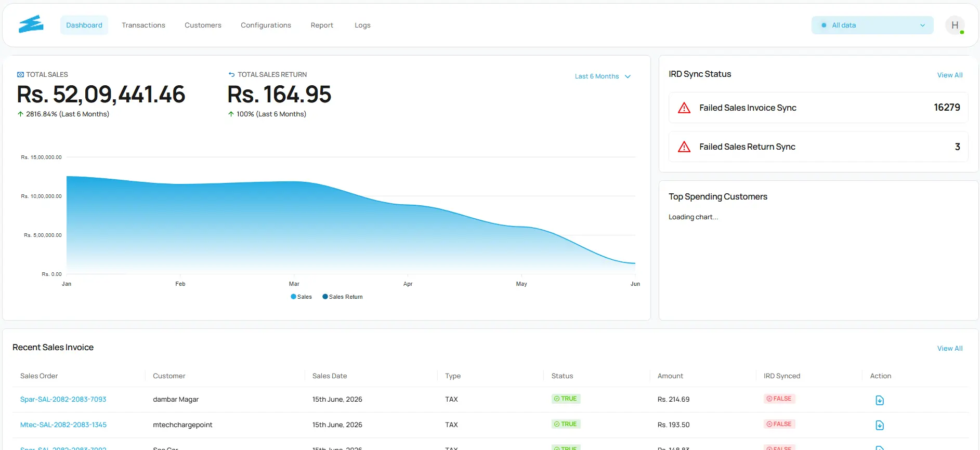Click View All for Recent Sales Invoice
Image resolution: width=980 pixels, height=450 pixels.
coord(949,349)
